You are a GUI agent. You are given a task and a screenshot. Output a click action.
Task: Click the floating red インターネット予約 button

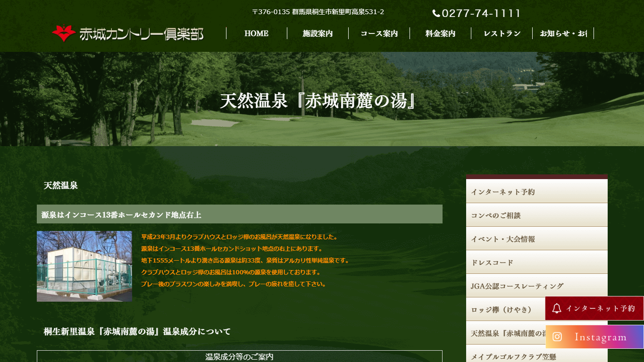(594, 308)
